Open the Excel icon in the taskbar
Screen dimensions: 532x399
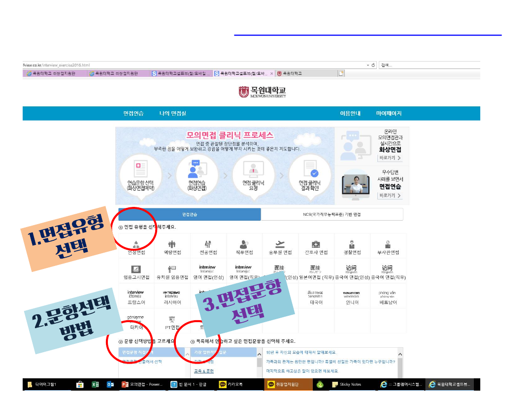click(95, 384)
